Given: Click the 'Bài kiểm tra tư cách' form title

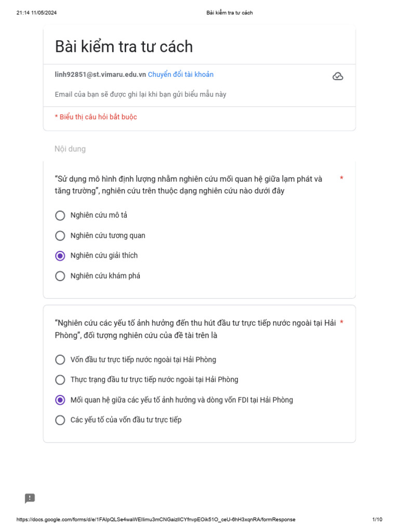Looking at the screenshot, I should (x=124, y=47).
